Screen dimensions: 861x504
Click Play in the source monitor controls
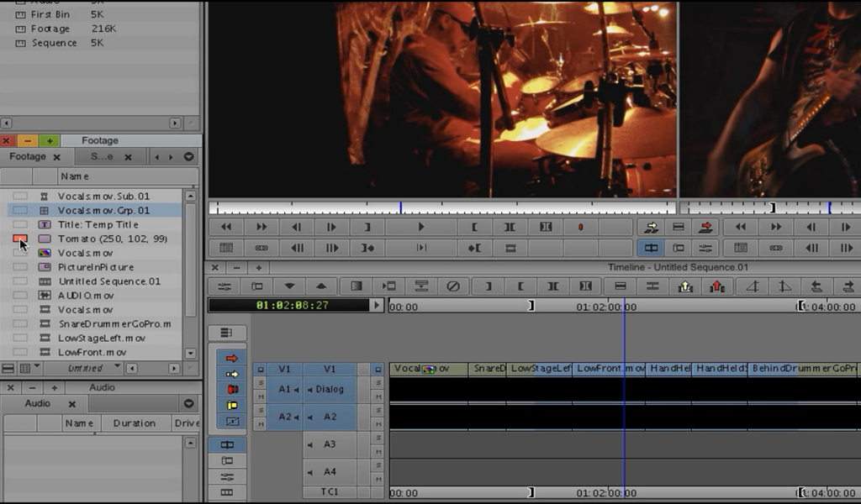pos(420,227)
